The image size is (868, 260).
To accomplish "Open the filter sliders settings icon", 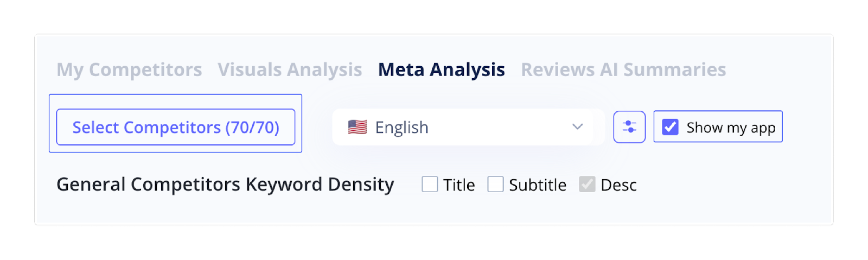I will 629,127.
